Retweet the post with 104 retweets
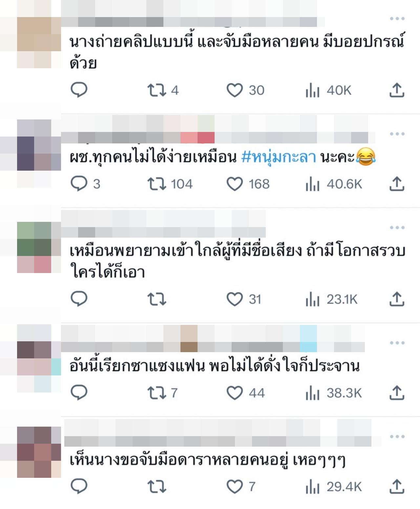This screenshot has height=509, width=420. coord(170,184)
